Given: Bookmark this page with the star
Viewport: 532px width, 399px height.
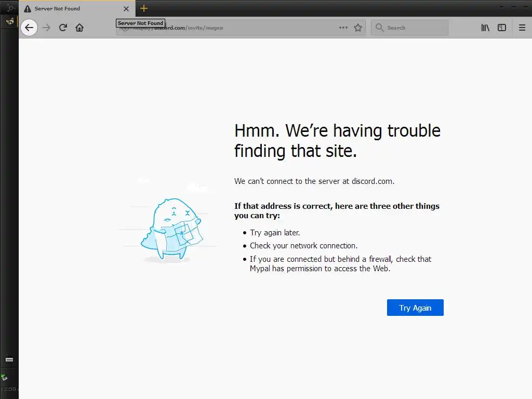Looking at the screenshot, I should click(x=358, y=28).
